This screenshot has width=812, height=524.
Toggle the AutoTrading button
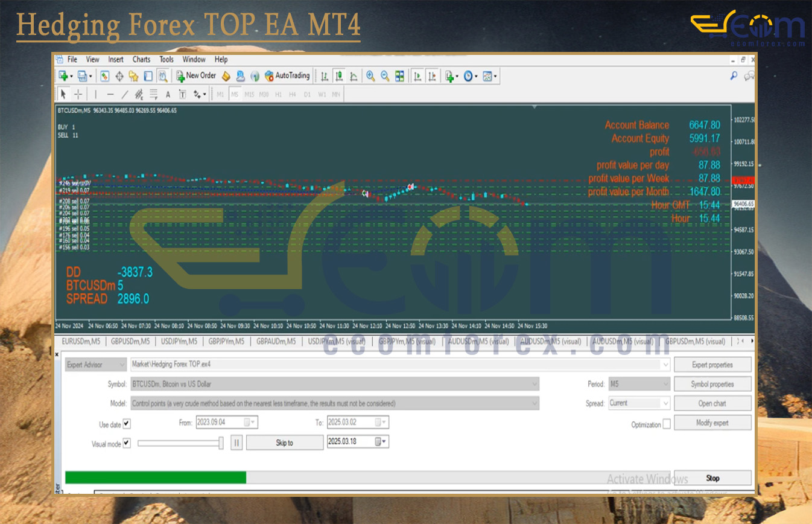pos(287,76)
